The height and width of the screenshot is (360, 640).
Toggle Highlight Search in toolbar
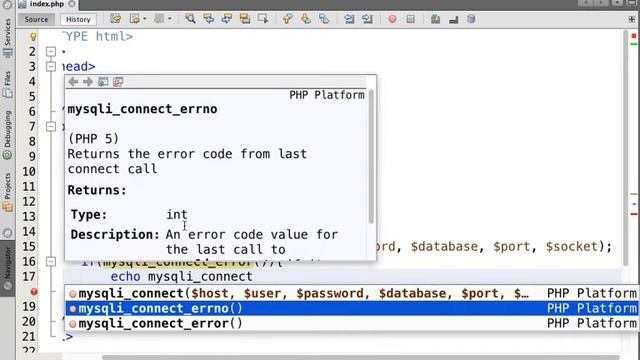pos(245,19)
